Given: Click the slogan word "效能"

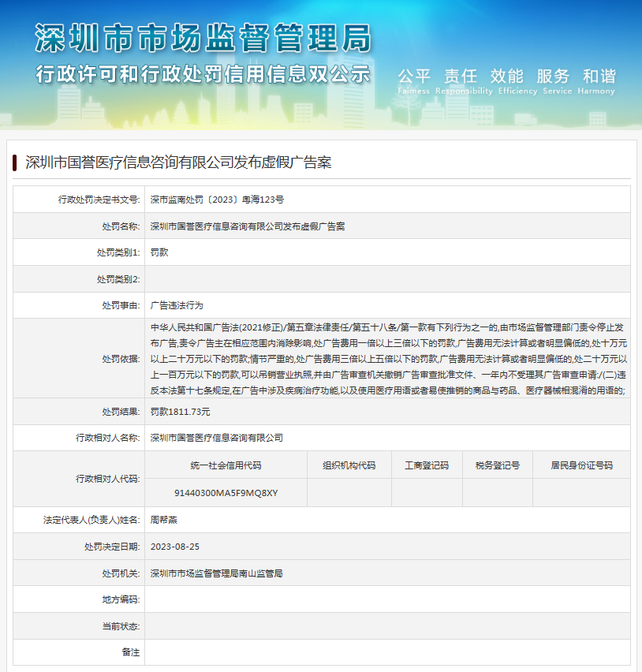Looking at the screenshot, I should click(x=506, y=77).
